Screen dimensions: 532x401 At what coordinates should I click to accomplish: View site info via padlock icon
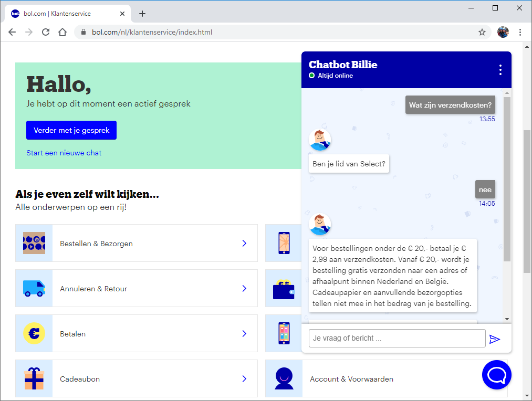tap(84, 32)
